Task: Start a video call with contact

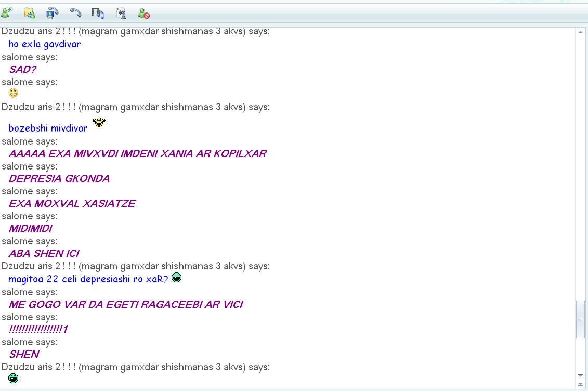Action: 52,13
